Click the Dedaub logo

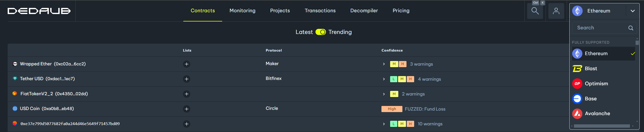tap(39, 11)
